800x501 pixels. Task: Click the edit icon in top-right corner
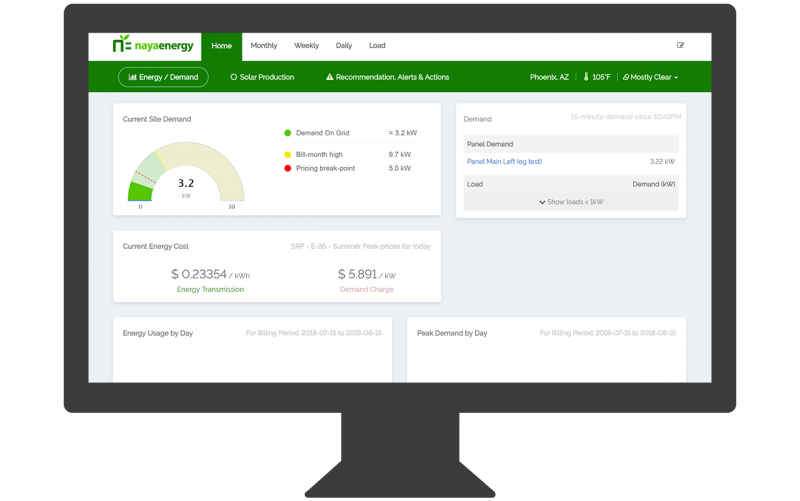(x=681, y=45)
